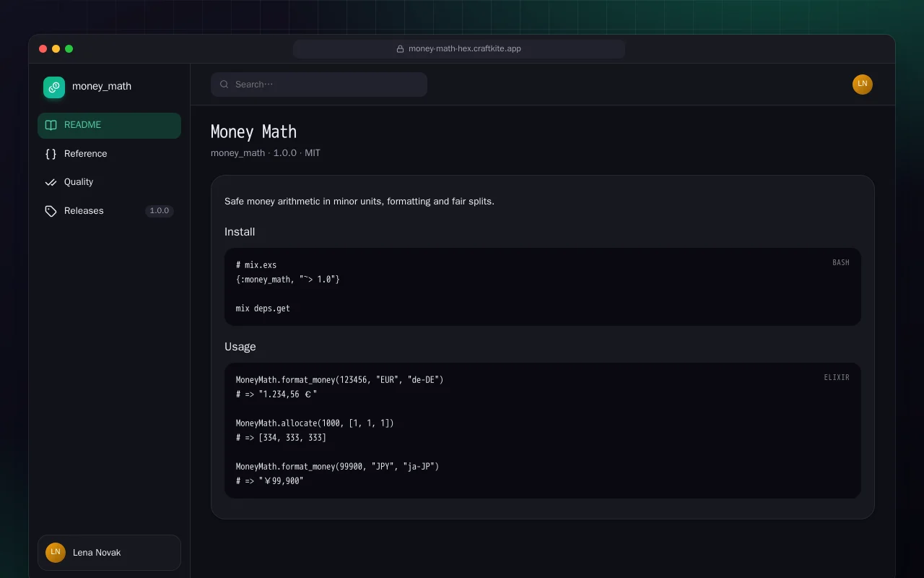Image resolution: width=924 pixels, height=578 pixels.
Task: Click the Usage heading
Action: (x=240, y=347)
